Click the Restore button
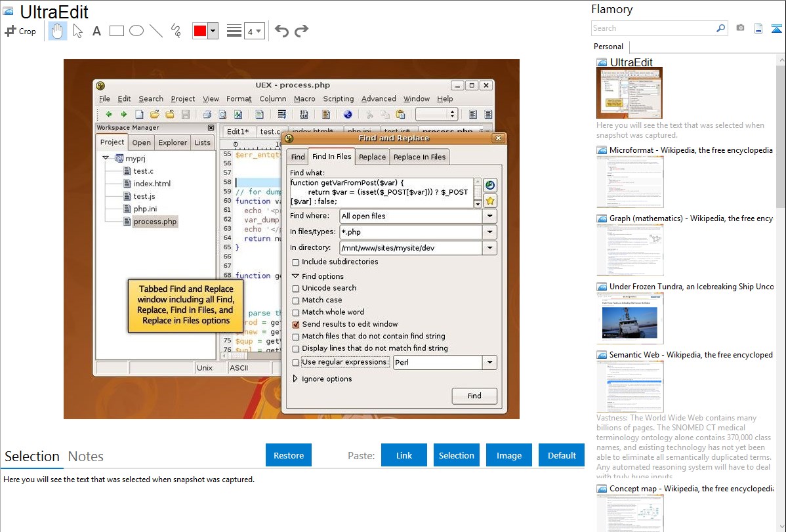This screenshot has width=786, height=532. [289, 455]
